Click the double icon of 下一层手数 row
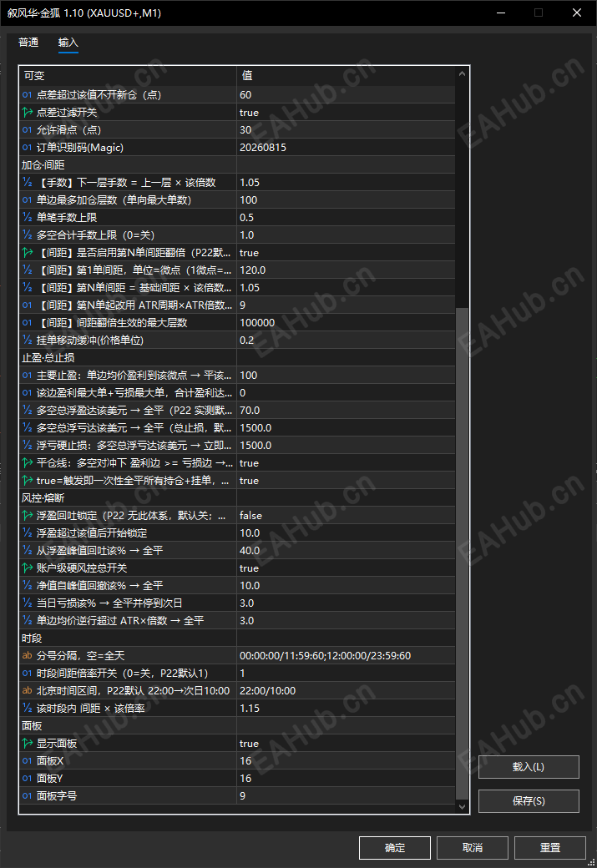 point(27,183)
